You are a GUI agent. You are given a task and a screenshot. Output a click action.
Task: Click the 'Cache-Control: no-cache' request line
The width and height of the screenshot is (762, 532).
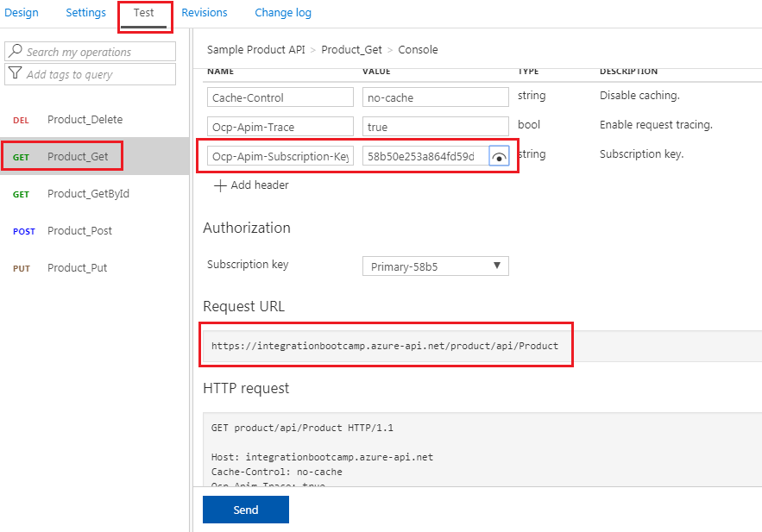[276, 472]
